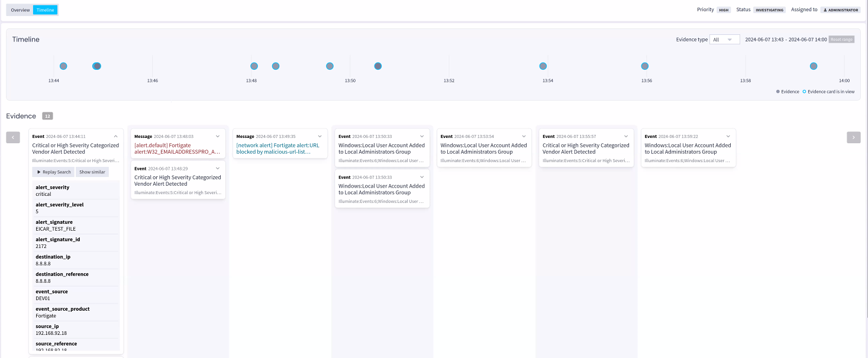Viewport: 868px width, 358px height.
Task: Click the HIGH priority badge
Action: (723, 10)
